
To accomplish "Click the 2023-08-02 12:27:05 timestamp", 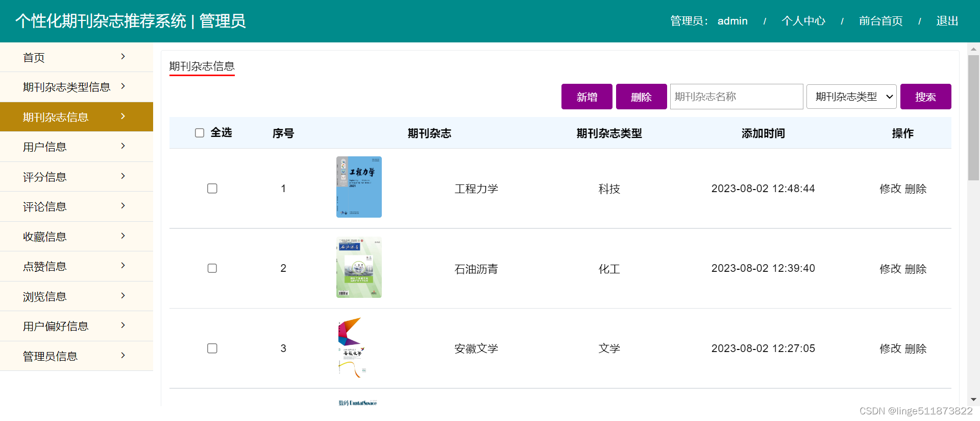I will point(763,348).
